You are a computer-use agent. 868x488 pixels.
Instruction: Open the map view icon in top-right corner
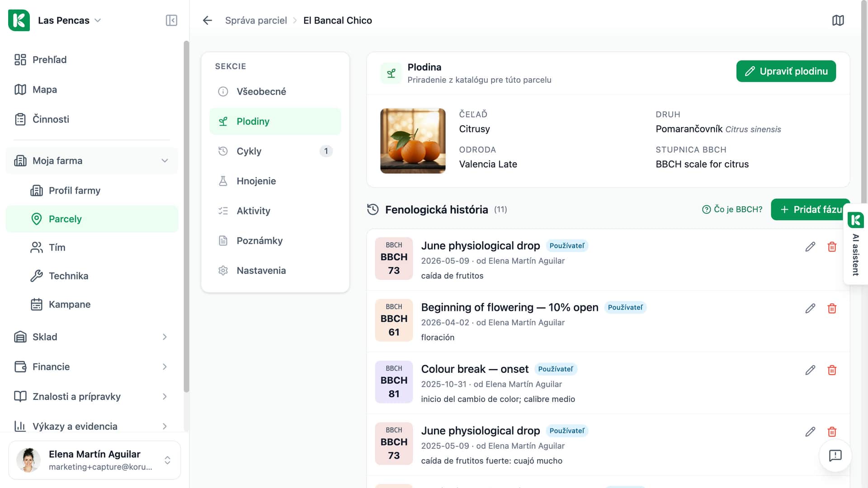pyautogui.click(x=838, y=20)
